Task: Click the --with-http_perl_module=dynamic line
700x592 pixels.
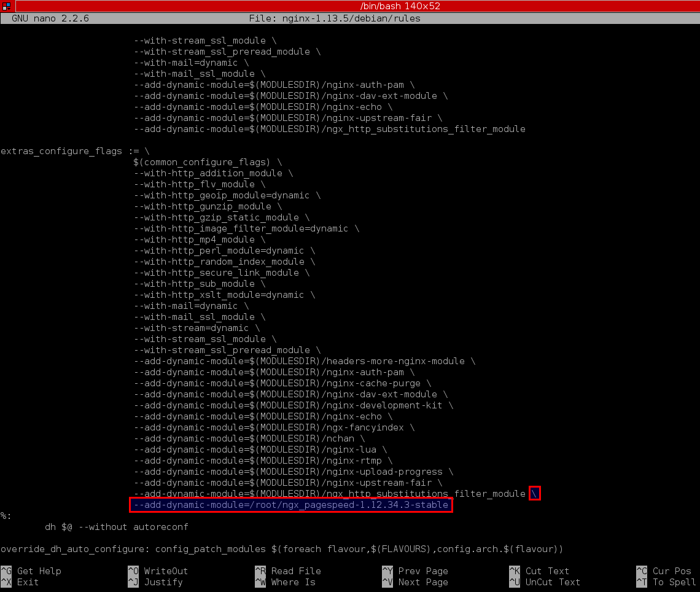Action: click(225, 251)
